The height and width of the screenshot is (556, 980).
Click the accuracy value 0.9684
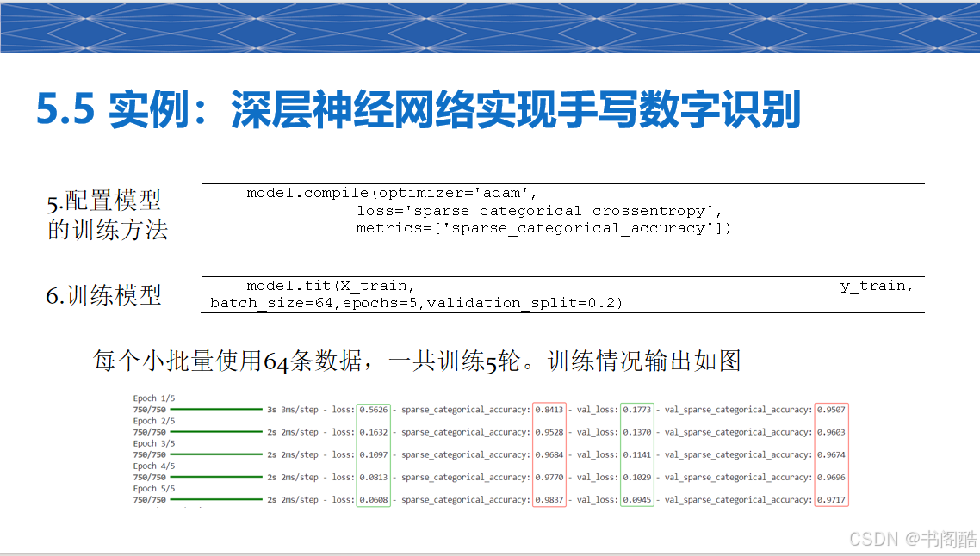(x=549, y=454)
